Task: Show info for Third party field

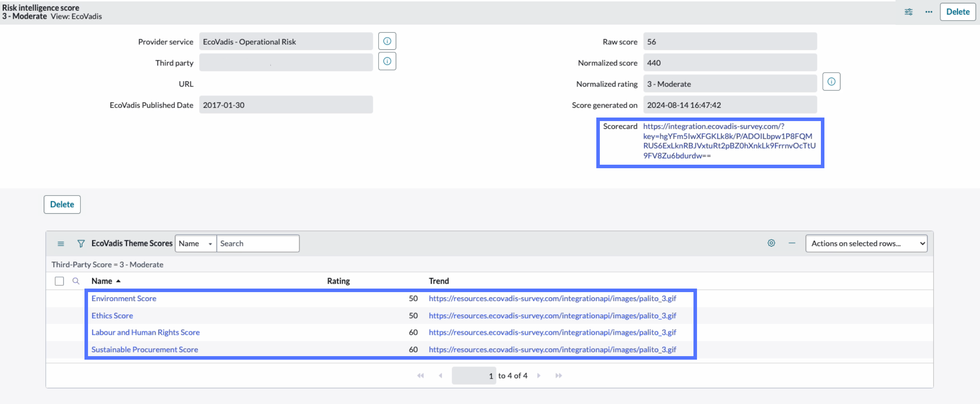Action: pos(387,61)
